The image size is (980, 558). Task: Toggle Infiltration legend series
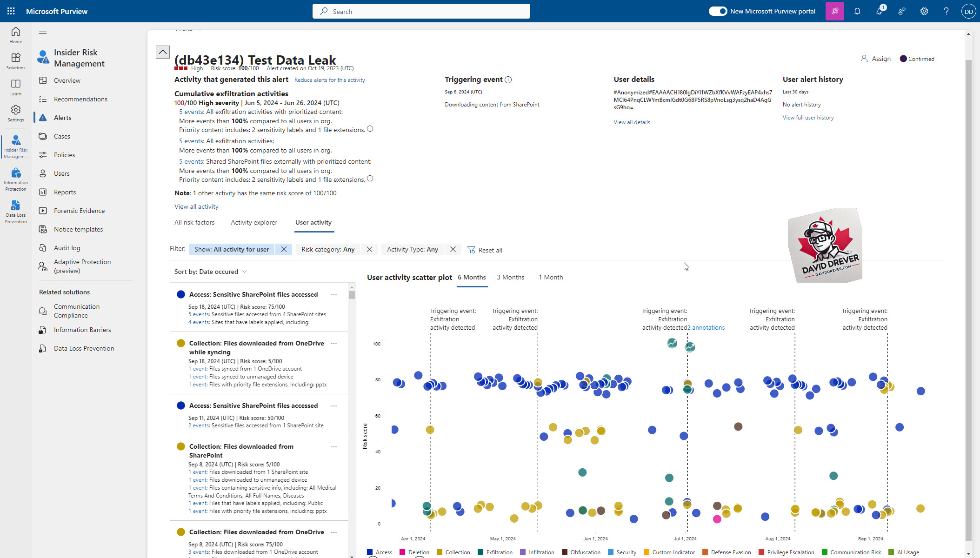pyautogui.click(x=537, y=552)
